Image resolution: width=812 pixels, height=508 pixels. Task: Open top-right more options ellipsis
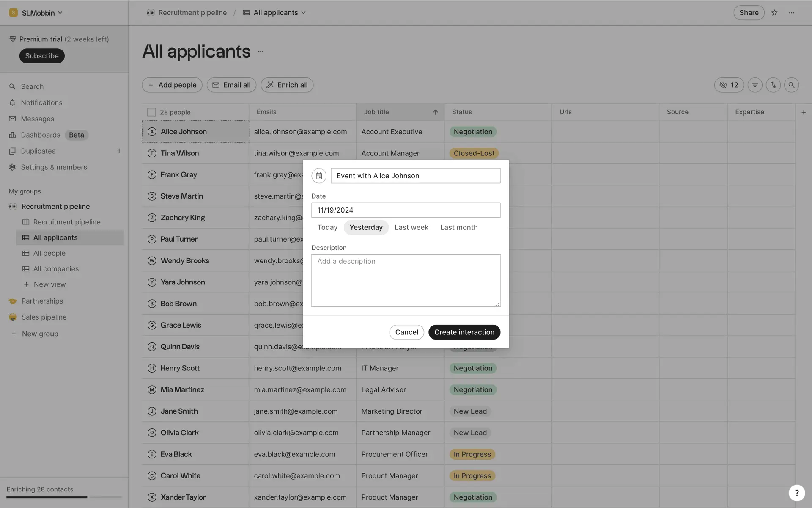coord(792,13)
